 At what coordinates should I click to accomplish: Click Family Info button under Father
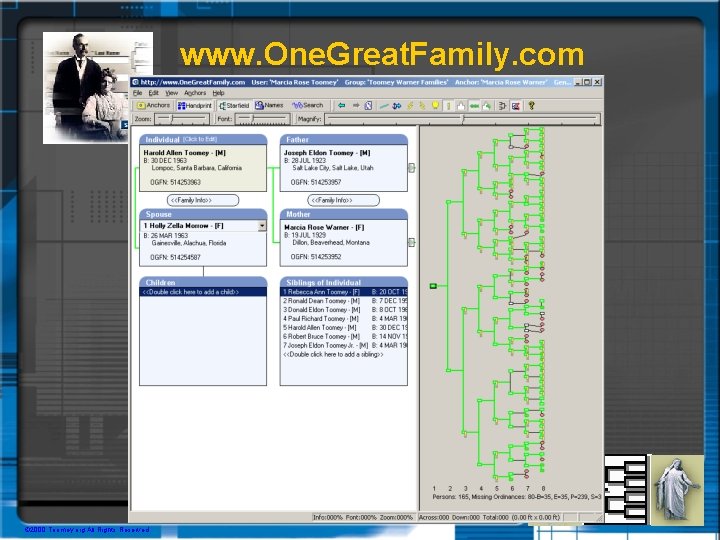point(343,200)
